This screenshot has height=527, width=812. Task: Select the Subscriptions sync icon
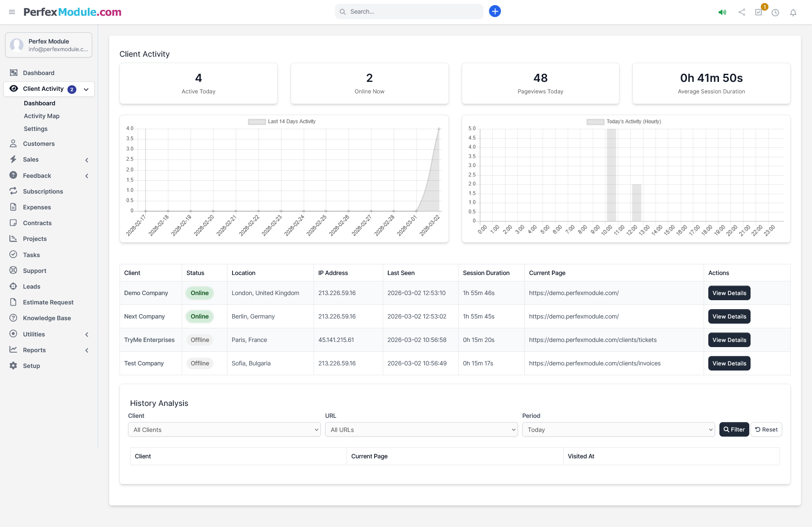click(13, 191)
